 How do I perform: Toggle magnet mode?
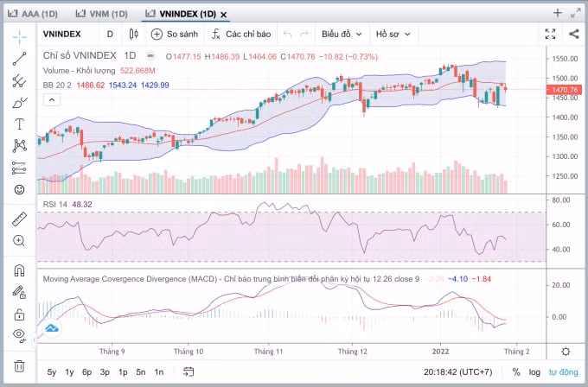point(19,270)
